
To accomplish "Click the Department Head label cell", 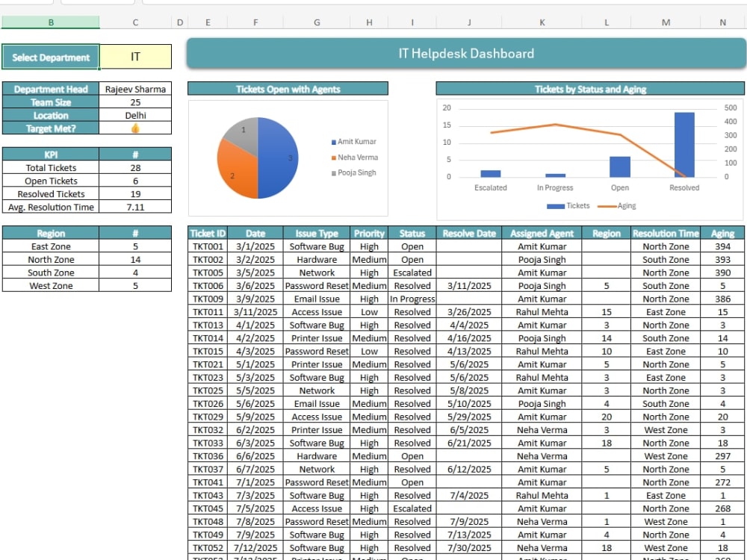I will click(51, 89).
